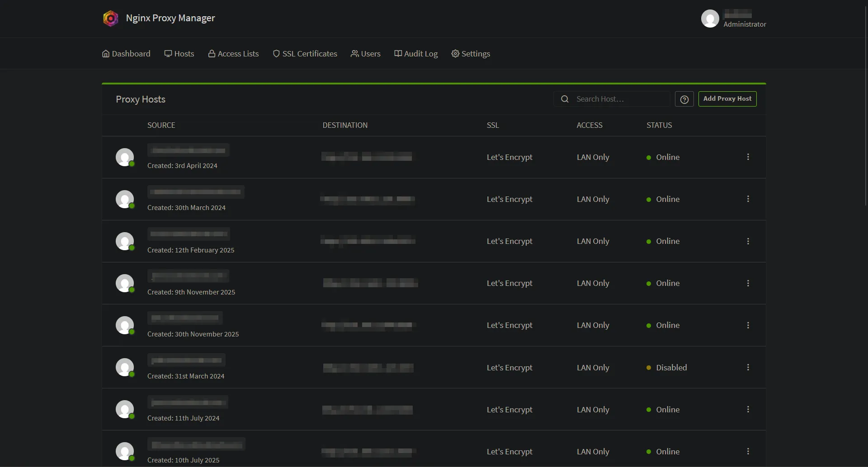Go to the Dashboard tab

tap(126, 54)
